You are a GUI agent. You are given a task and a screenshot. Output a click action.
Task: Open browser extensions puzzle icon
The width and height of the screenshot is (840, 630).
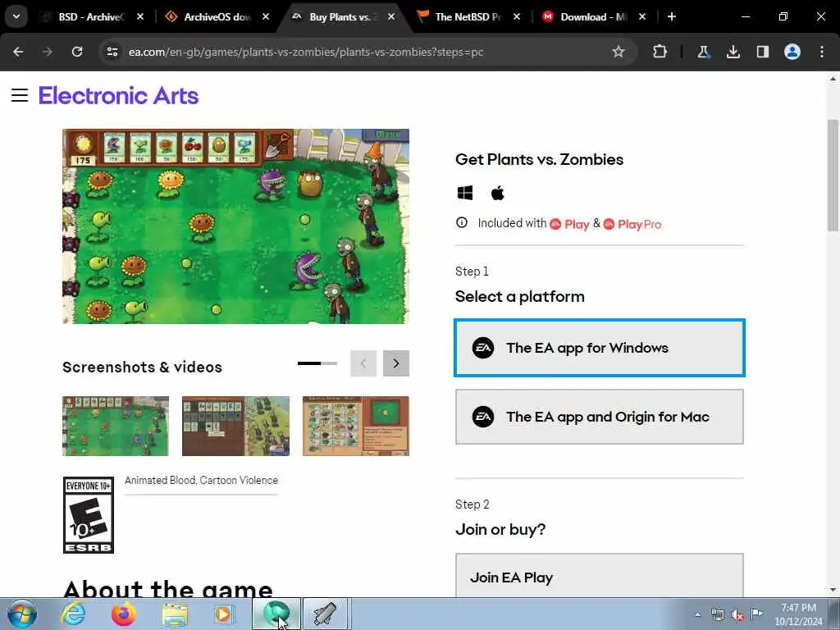click(660, 52)
